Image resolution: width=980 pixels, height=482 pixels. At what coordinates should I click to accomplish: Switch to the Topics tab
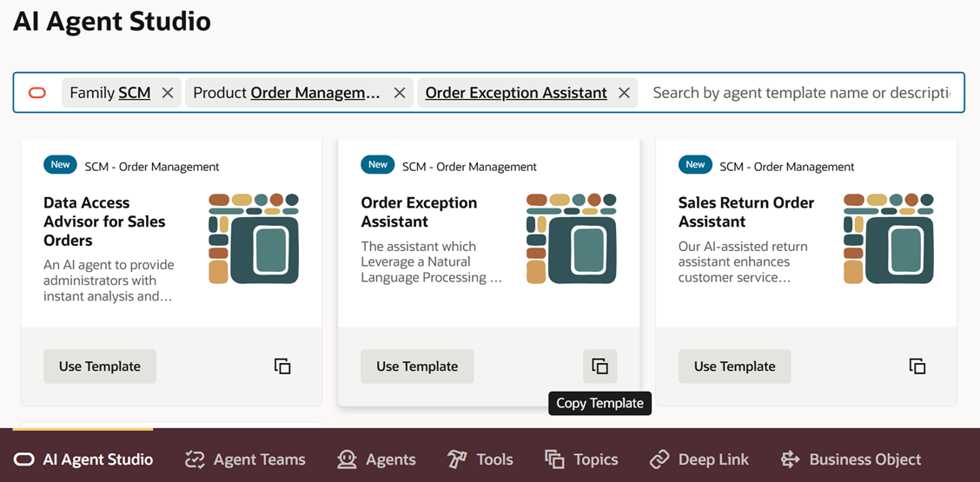click(x=581, y=460)
